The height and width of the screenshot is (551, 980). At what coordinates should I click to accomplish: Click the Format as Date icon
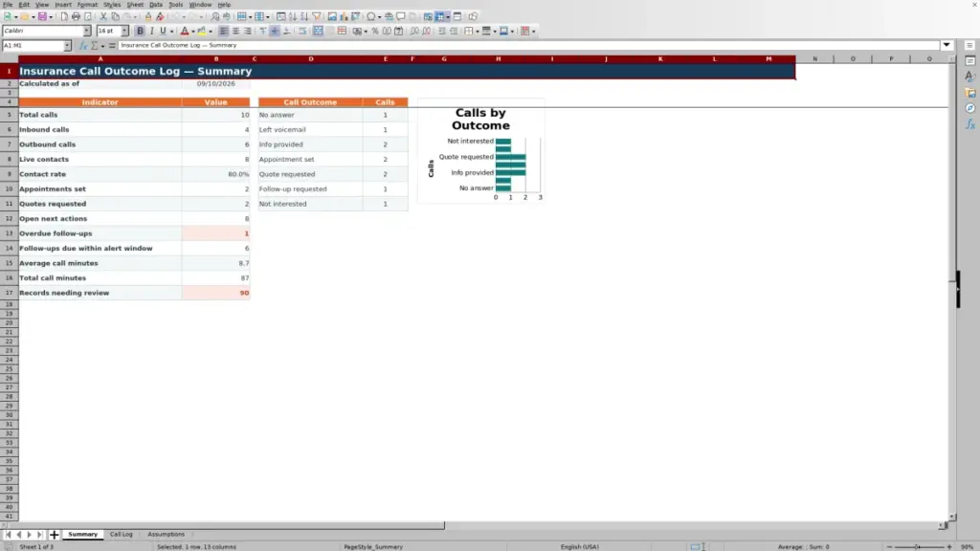pyautogui.click(x=399, y=32)
